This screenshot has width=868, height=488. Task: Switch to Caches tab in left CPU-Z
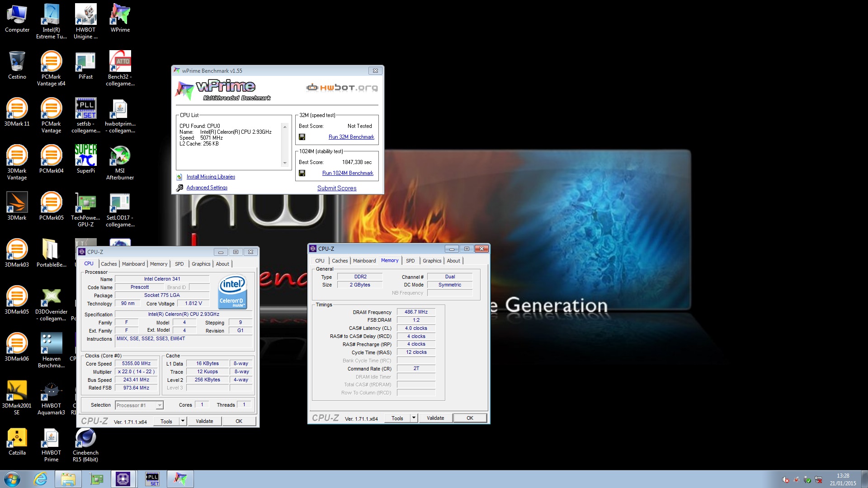108,264
